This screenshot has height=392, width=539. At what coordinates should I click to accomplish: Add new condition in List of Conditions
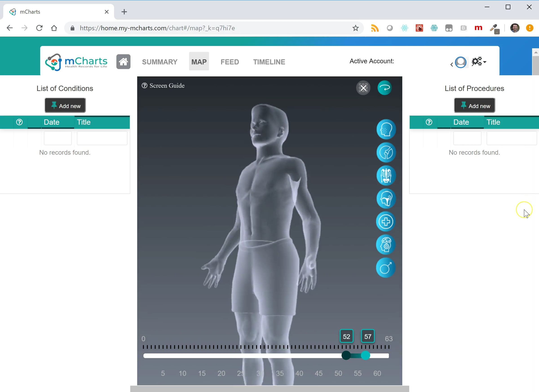coord(65,105)
